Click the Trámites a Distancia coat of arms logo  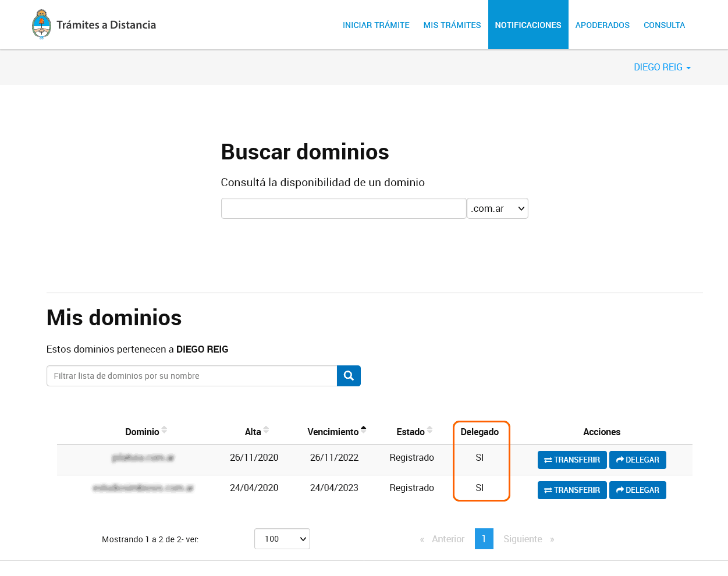41,24
